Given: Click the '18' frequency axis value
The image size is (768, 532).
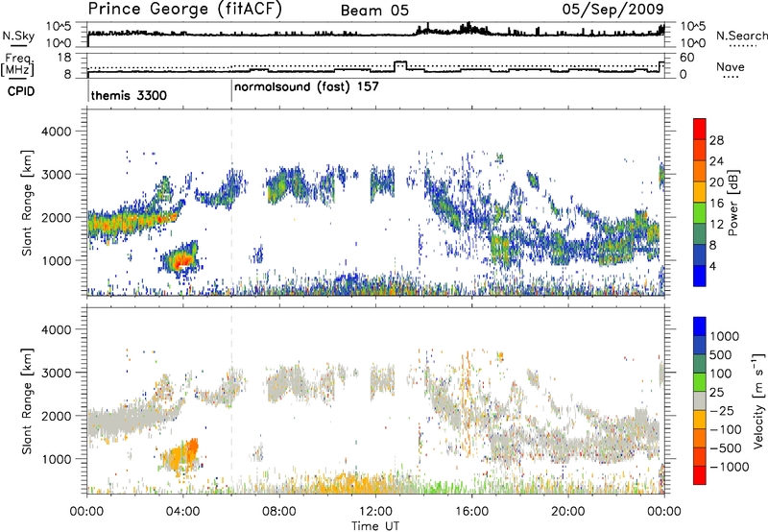Looking at the screenshot, I should 63,58.
